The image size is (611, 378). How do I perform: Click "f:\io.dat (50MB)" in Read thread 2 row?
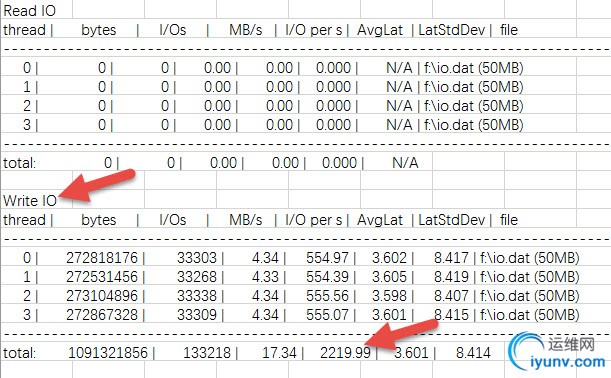[473, 106]
